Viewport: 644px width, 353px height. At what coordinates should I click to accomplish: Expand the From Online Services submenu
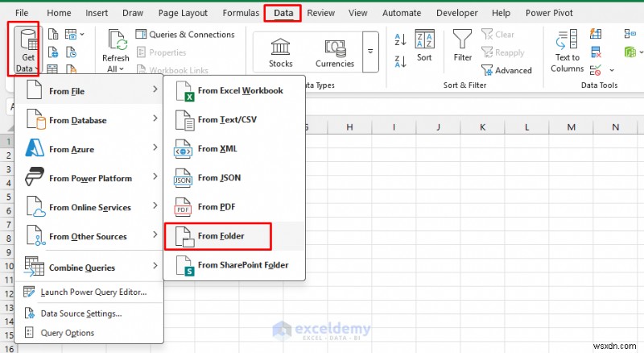point(89,207)
